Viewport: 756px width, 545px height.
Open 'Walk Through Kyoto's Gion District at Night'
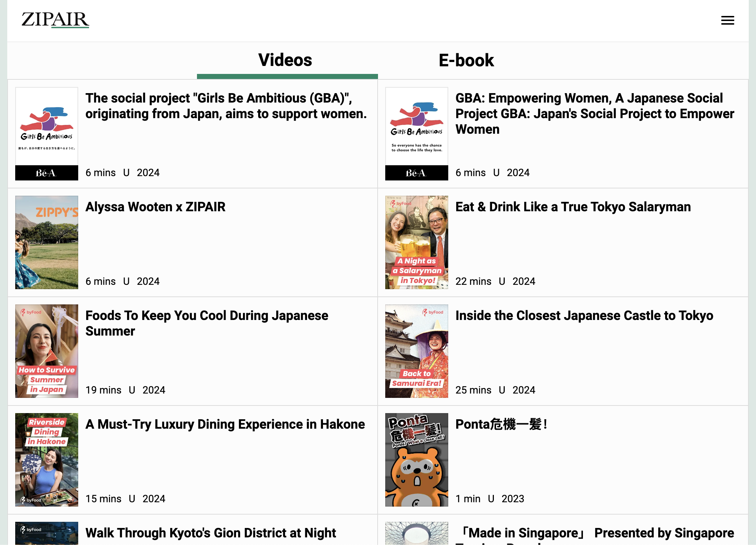click(x=211, y=533)
